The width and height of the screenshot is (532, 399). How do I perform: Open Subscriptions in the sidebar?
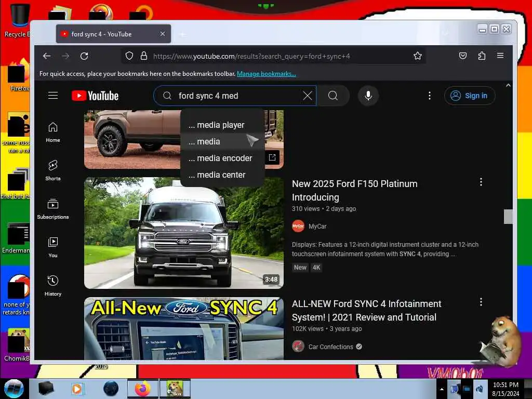point(53,209)
